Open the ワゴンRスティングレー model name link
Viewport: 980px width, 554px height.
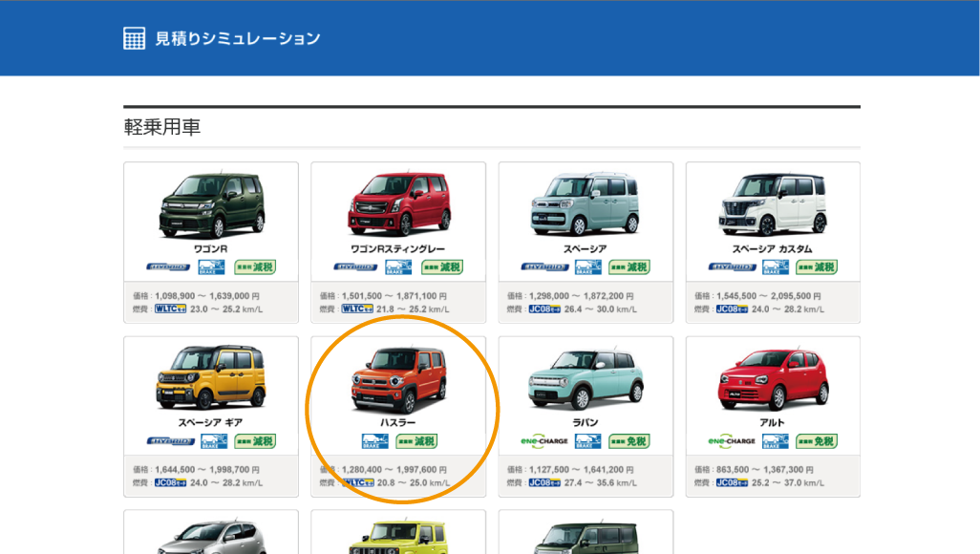398,249
